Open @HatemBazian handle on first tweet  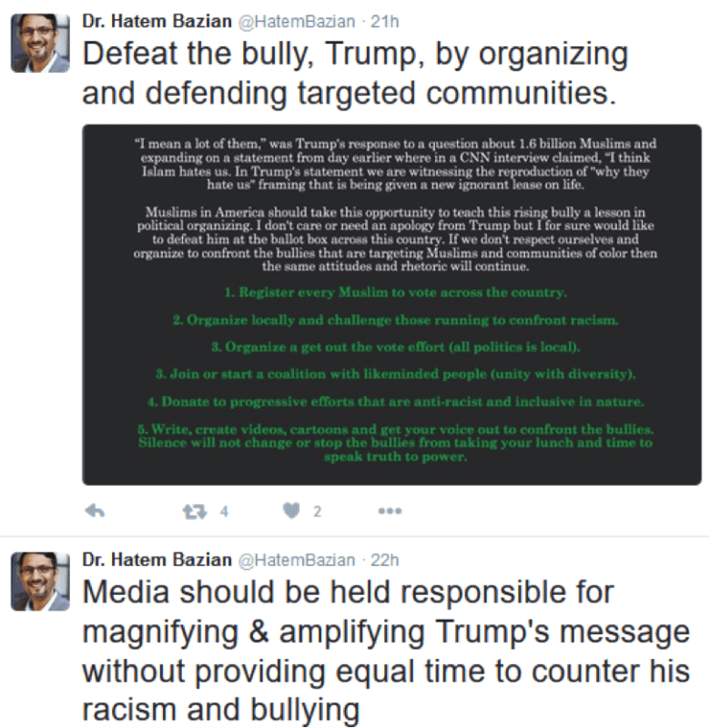tap(297, 22)
